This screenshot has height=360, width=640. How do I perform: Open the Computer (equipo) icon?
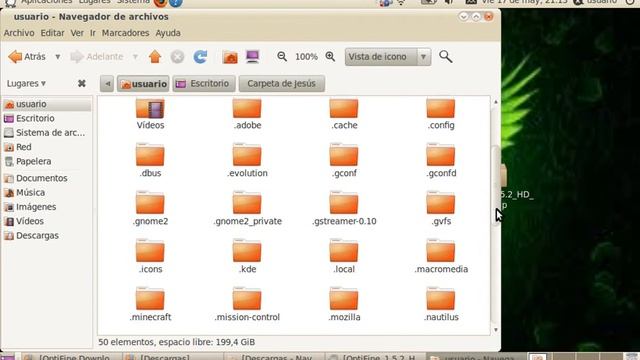(x=253, y=57)
